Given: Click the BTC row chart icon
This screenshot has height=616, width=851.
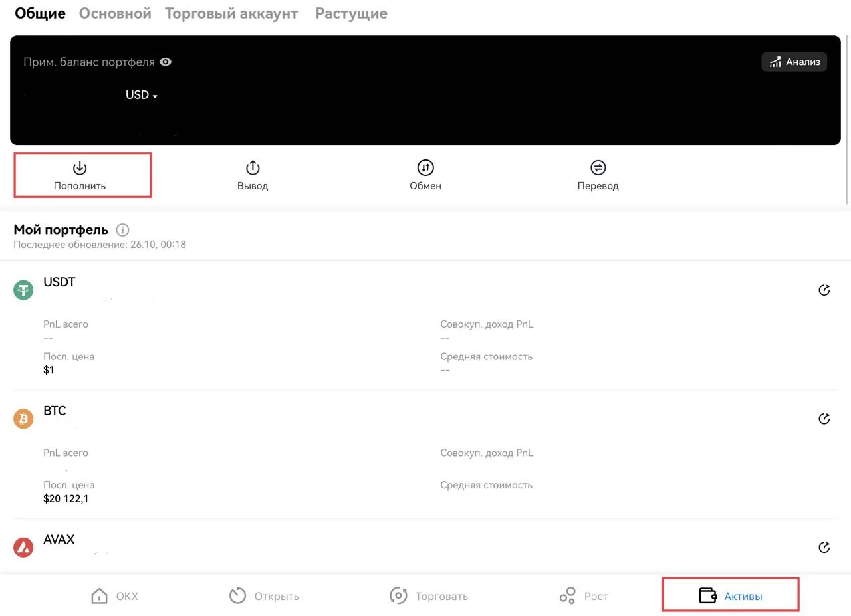Looking at the screenshot, I should 824,419.
